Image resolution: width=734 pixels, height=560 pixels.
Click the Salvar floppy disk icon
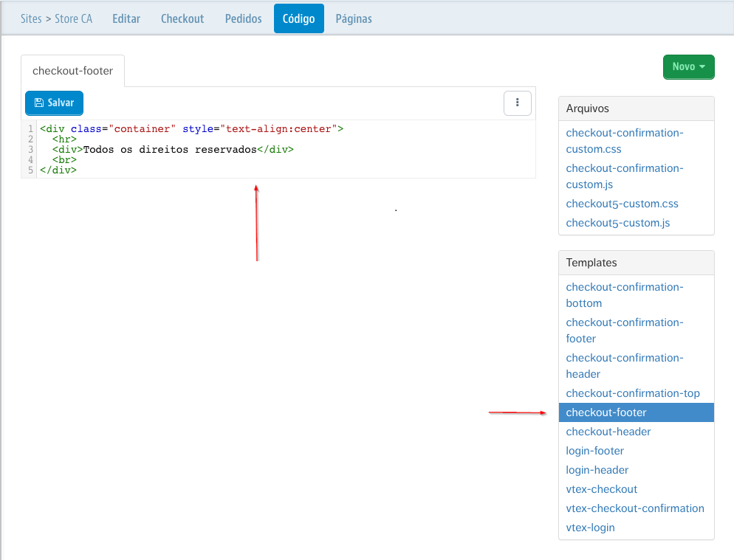(x=38, y=103)
